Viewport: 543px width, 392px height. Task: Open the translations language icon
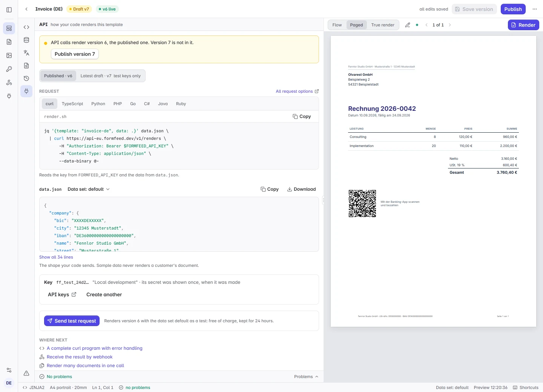[26, 53]
